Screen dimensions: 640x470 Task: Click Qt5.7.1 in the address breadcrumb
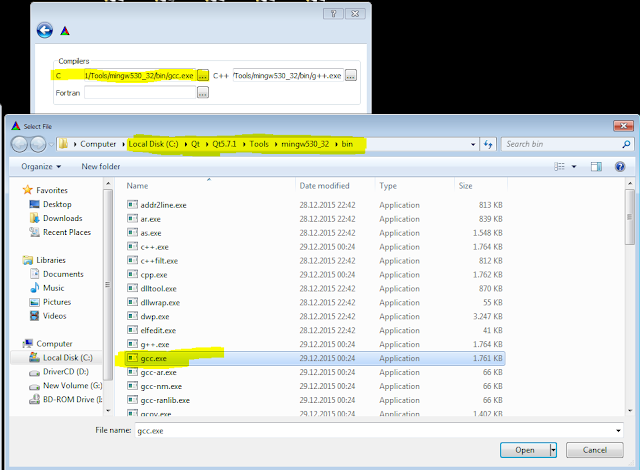click(x=224, y=144)
